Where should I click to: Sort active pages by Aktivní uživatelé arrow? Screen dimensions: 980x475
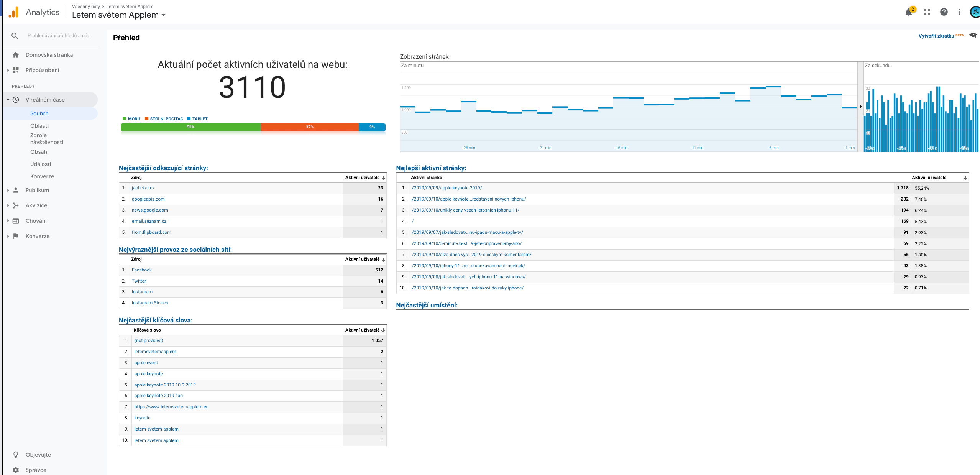point(965,178)
